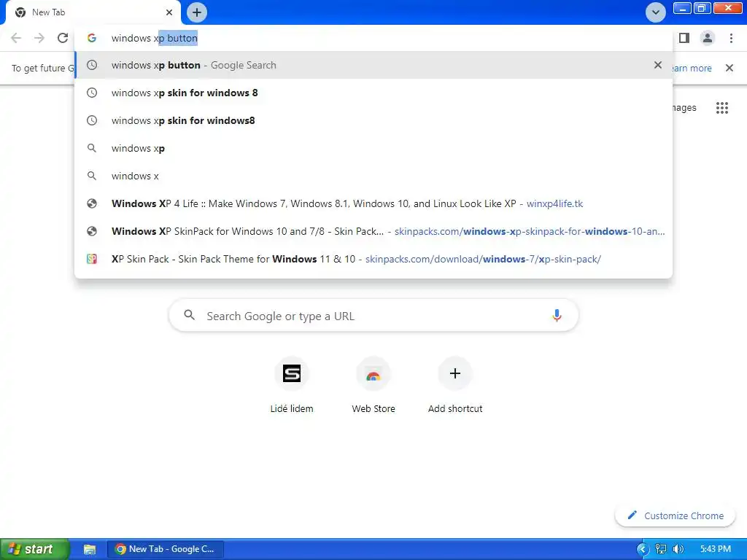Remove the 'windows xp button' suggestion

coord(658,65)
